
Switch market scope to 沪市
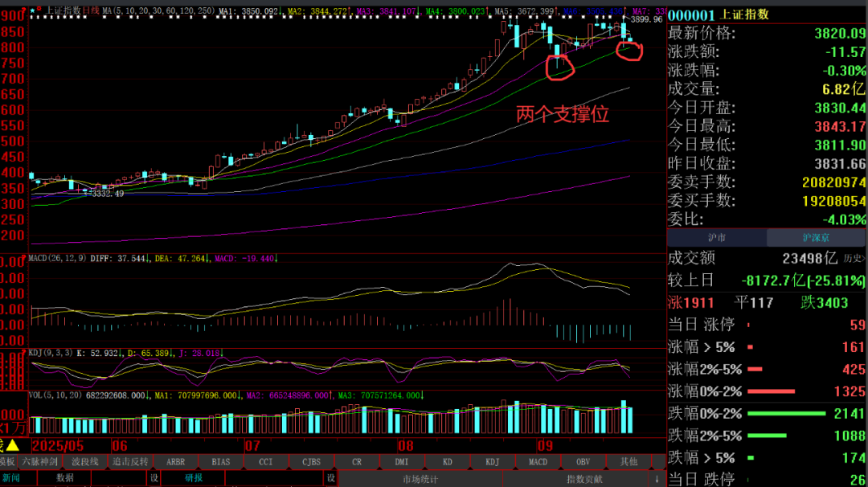[716, 238]
